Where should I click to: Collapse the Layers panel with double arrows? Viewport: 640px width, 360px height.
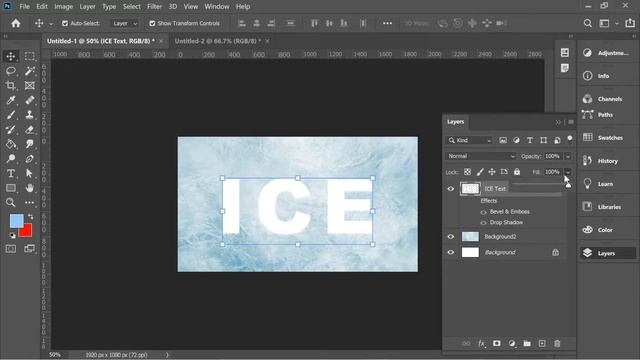point(558,122)
